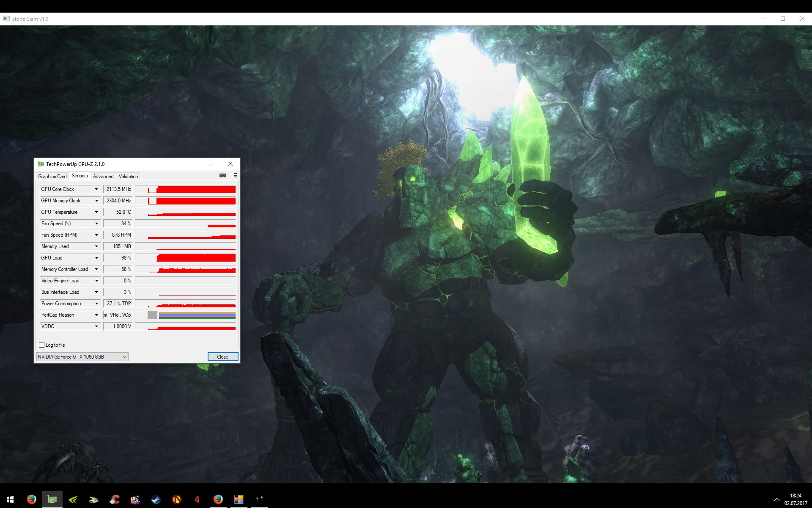Open the first Firefox taskbar icon
812x508 pixels.
pyautogui.click(x=32, y=500)
